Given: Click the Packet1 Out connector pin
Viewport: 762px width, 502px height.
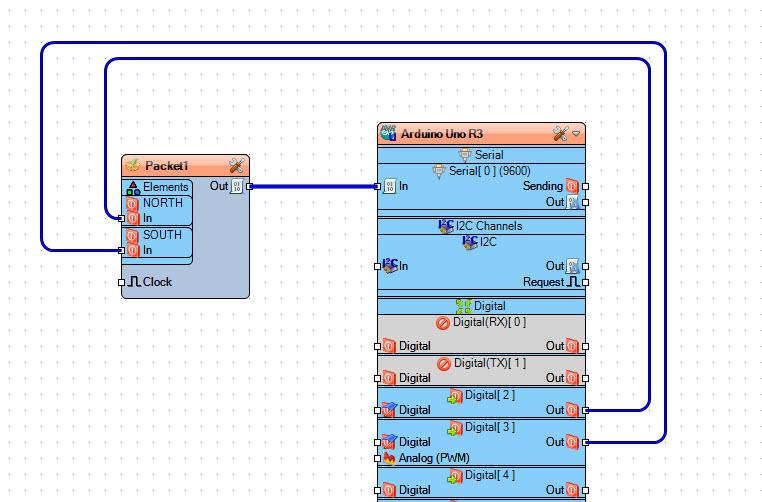Looking at the screenshot, I should [x=249, y=187].
